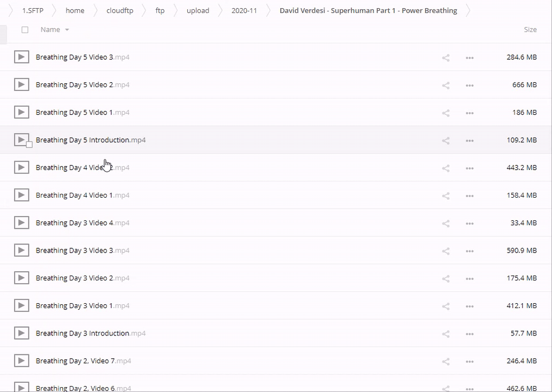Share Breathing Day 5 Video 3 file
The width and height of the screenshot is (552, 392).
pos(445,58)
